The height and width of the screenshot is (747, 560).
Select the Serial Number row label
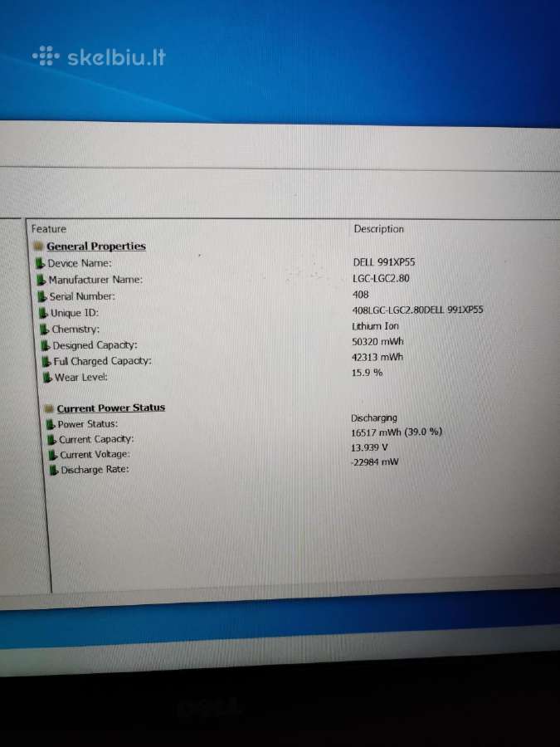pos(82,295)
